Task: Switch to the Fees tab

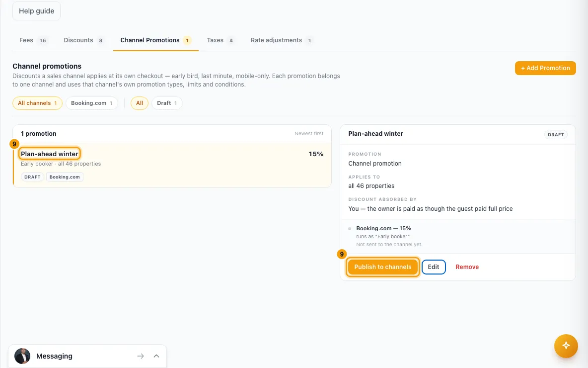Action: pos(33,40)
